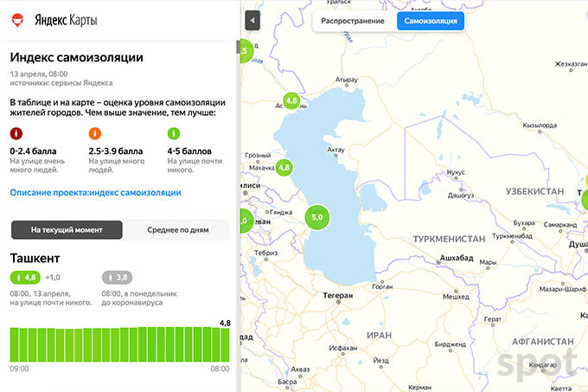Click the АФГАНИСТАН country label
The height and width of the screenshot is (392, 588).
[543, 342]
